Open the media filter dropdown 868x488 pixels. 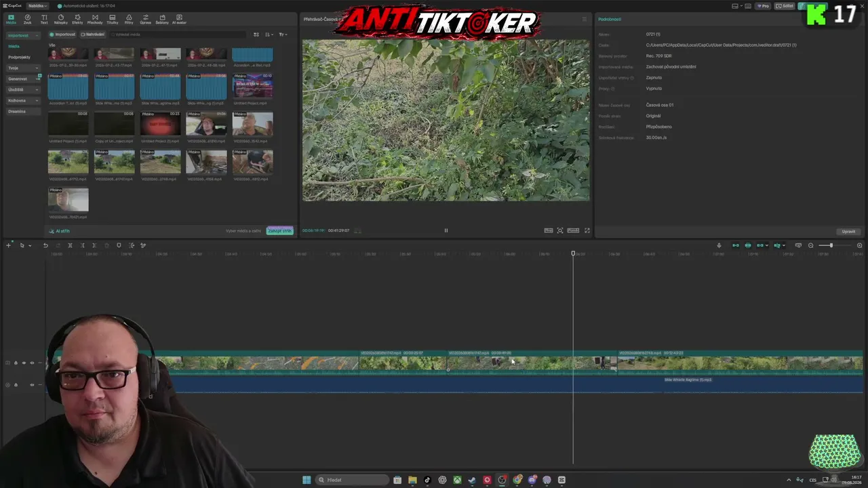(283, 35)
